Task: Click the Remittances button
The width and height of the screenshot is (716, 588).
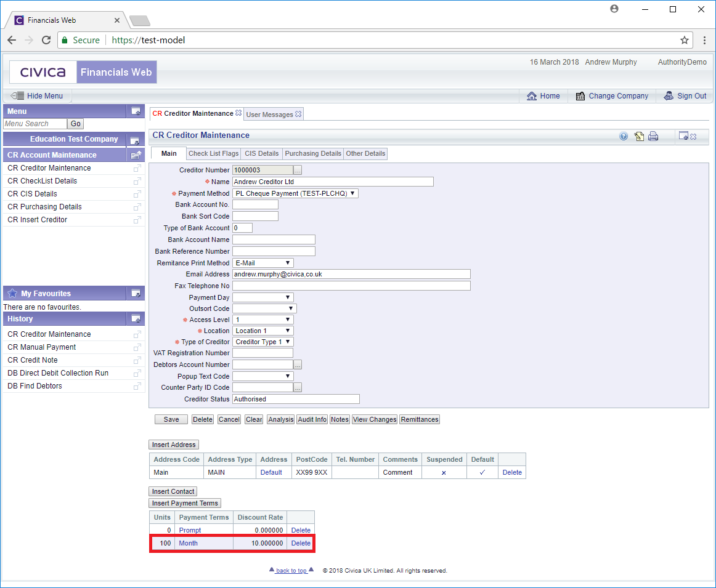Action: (420, 419)
